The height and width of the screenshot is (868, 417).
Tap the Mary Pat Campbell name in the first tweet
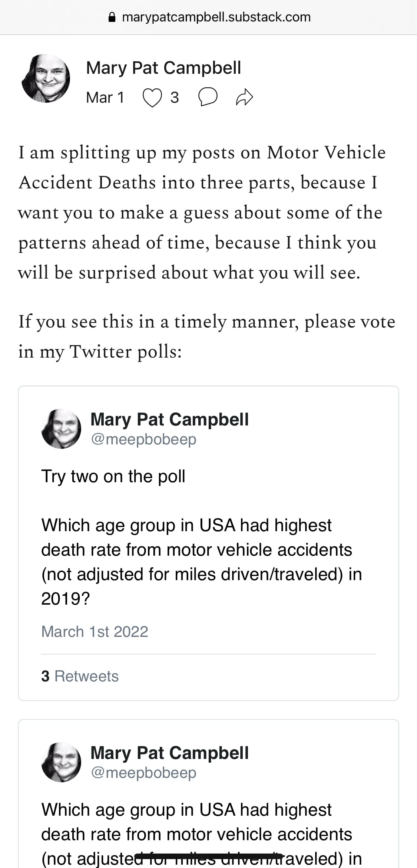click(x=169, y=419)
